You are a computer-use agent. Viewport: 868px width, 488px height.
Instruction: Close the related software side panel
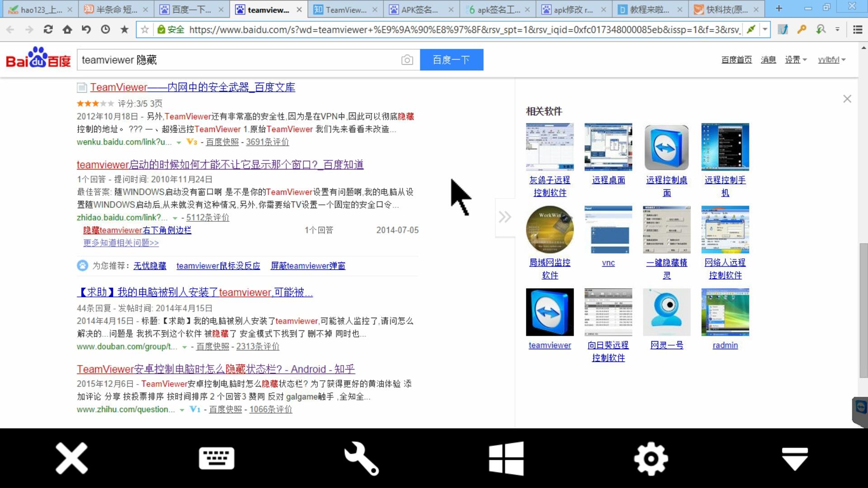pyautogui.click(x=847, y=99)
